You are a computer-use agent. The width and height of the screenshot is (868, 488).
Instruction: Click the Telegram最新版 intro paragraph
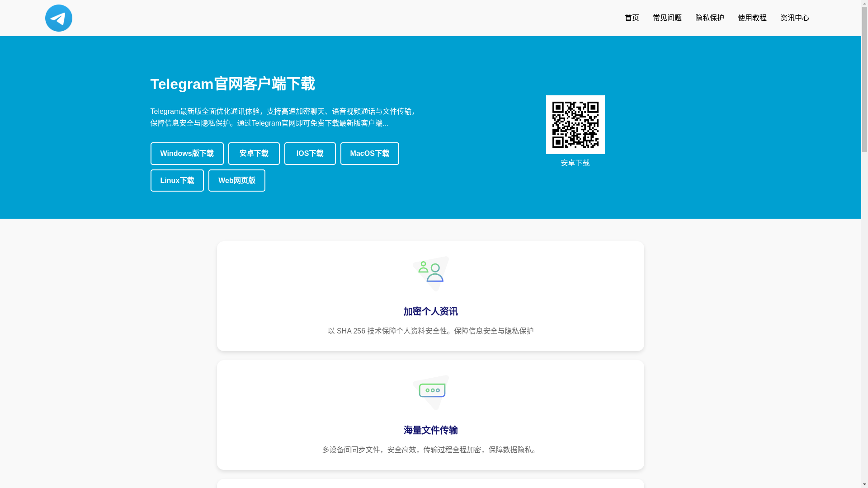285,117
